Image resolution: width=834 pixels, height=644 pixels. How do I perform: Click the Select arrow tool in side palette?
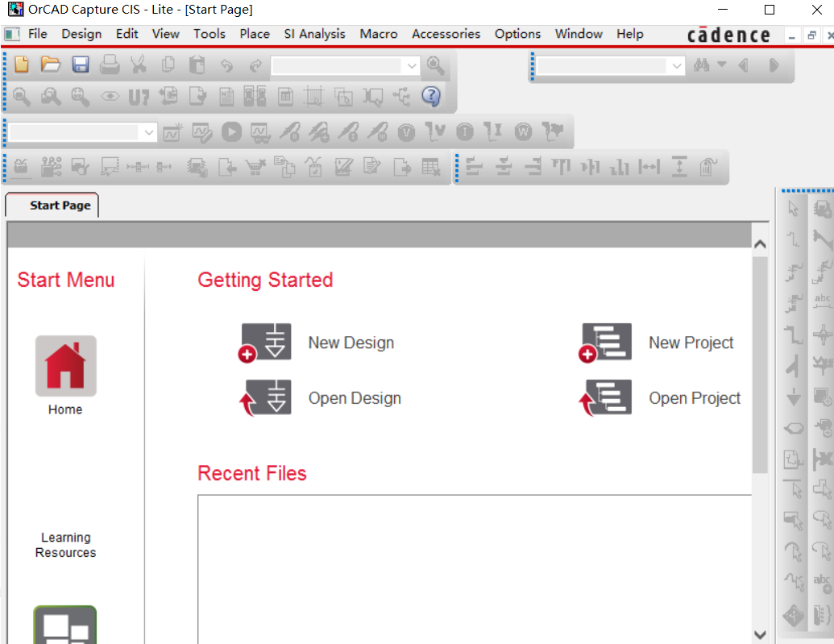coord(793,209)
